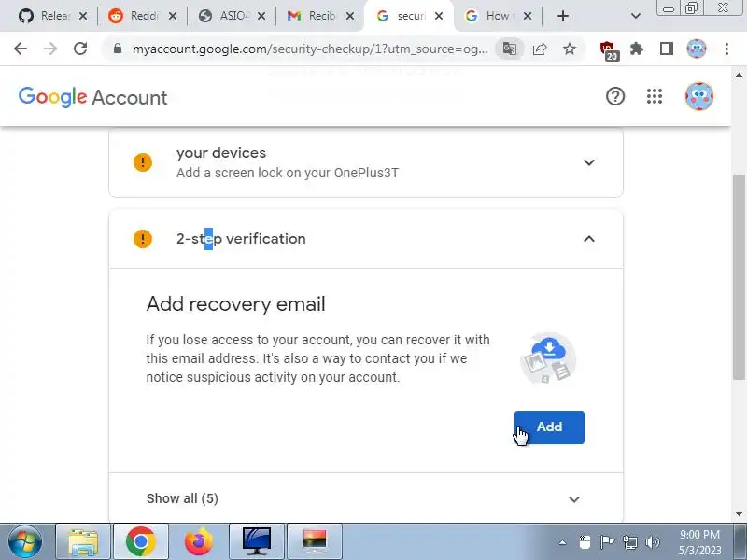Switch to the Google 'How' tab

[497, 16]
